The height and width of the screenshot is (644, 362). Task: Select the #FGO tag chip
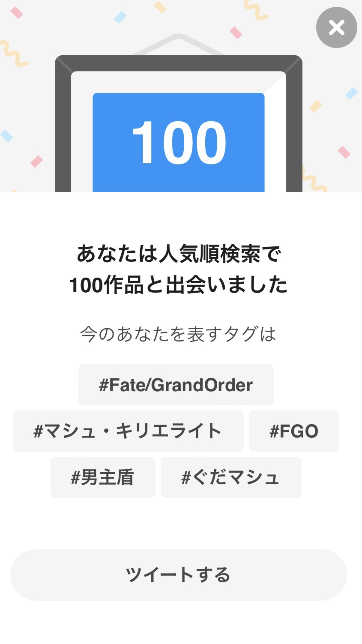pyautogui.click(x=294, y=431)
